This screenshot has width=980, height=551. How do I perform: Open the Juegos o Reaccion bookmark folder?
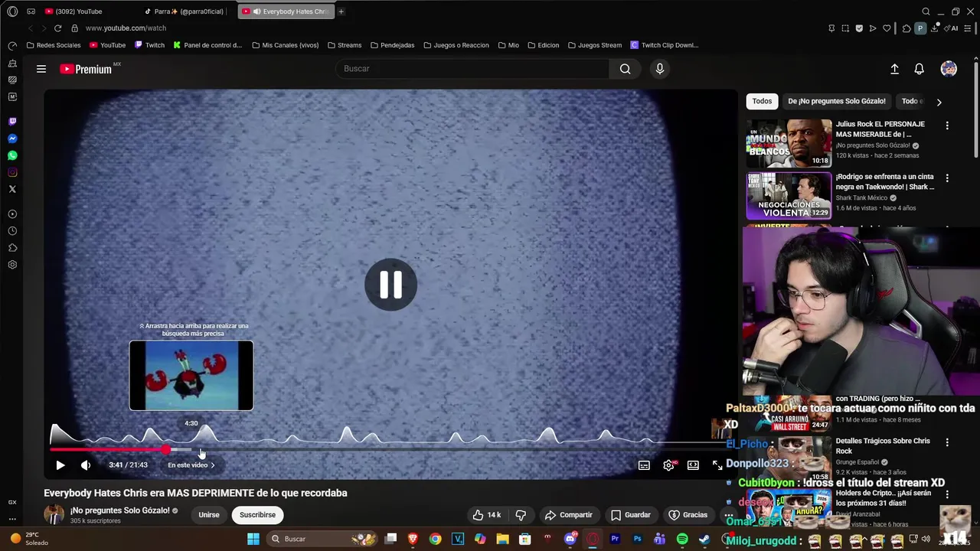[x=456, y=45]
